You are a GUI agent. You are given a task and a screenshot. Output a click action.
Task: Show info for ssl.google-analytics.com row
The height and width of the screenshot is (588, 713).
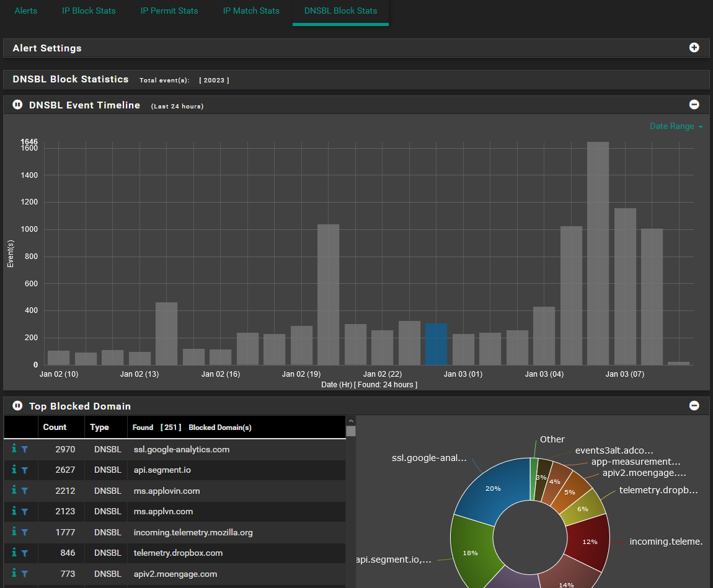click(x=14, y=449)
